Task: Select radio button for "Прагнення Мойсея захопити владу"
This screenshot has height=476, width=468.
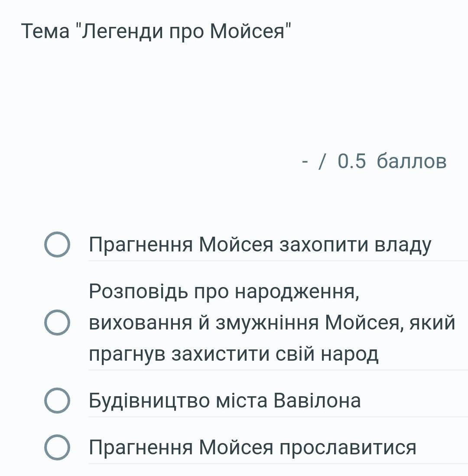Action: 57,245
